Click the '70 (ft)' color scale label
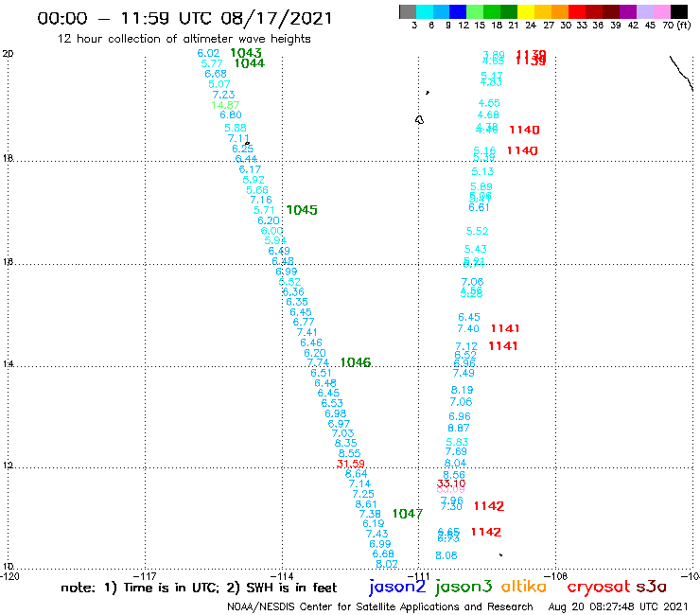This screenshot has height=615, width=700. [676, 25]
